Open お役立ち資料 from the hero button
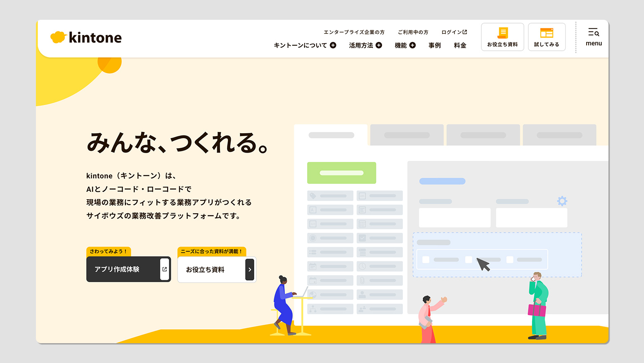Screen dimensions: 644x363 (x=217, y=270)
